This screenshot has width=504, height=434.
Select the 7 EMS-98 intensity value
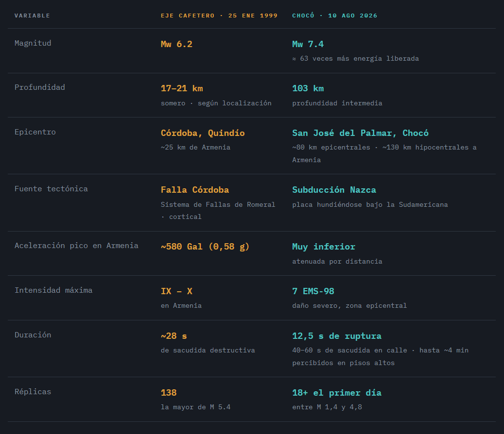coord(313,291)
